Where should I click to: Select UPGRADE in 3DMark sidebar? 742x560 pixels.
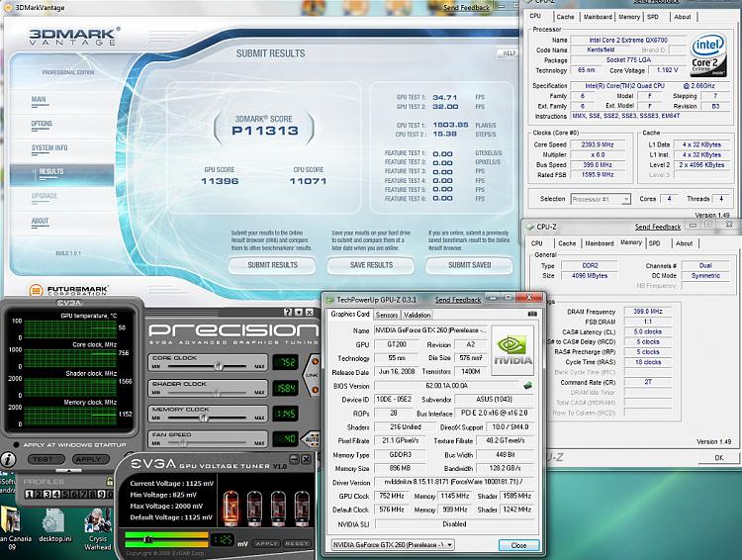(x=44, y=196)
